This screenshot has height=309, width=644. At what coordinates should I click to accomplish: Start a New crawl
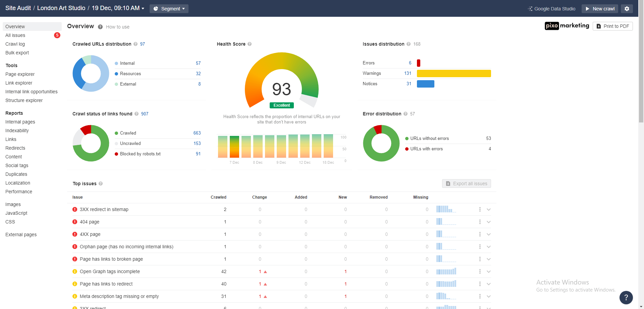(x=600, y=9)
